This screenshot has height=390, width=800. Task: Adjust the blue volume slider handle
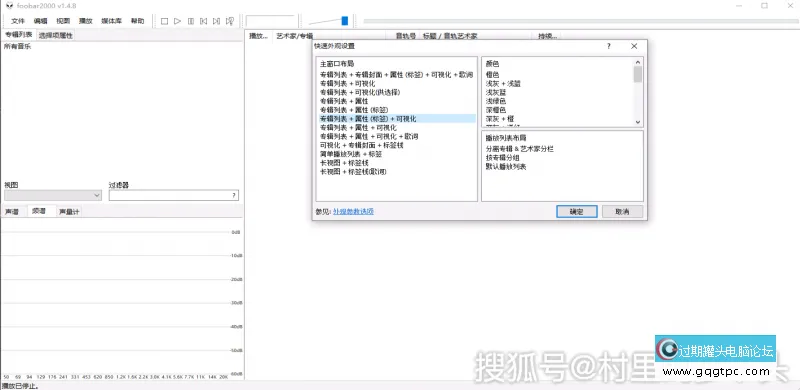pos(345,21)
